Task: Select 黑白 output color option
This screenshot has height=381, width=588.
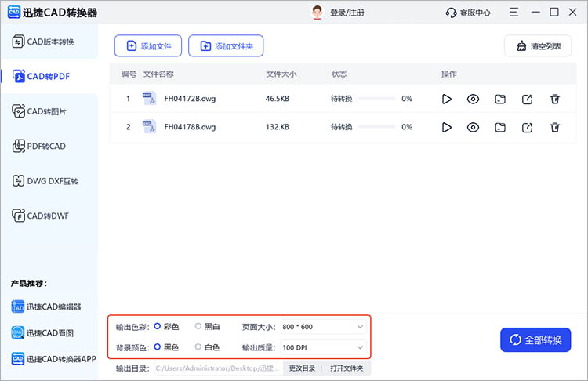Action: pos(208,327)
